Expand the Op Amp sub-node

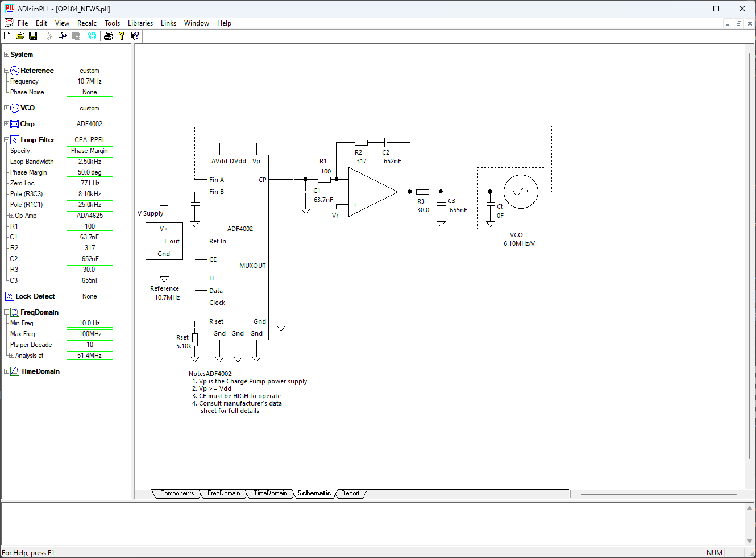coord(11,216)
